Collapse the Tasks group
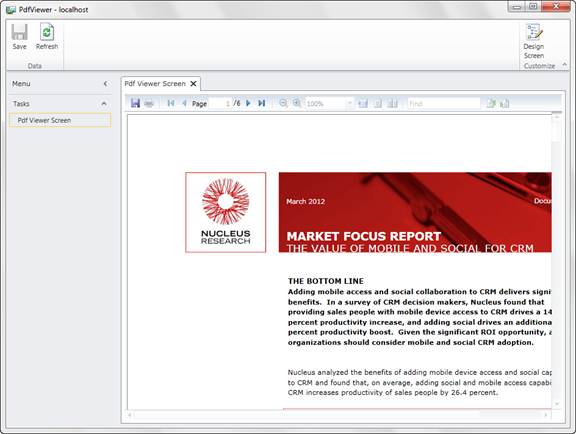Image resolution: width=576 pixels, height=434 pixels. pos(104,104)
